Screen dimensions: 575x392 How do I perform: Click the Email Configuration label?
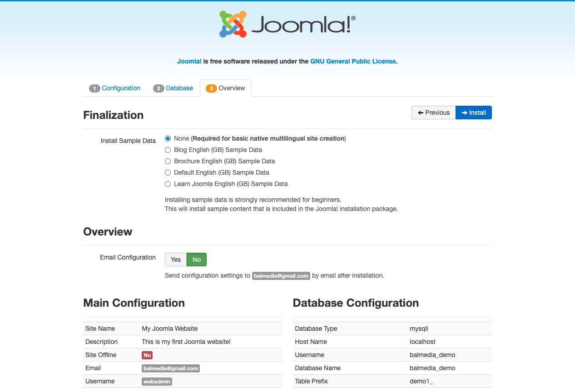[x=128, y=257]
